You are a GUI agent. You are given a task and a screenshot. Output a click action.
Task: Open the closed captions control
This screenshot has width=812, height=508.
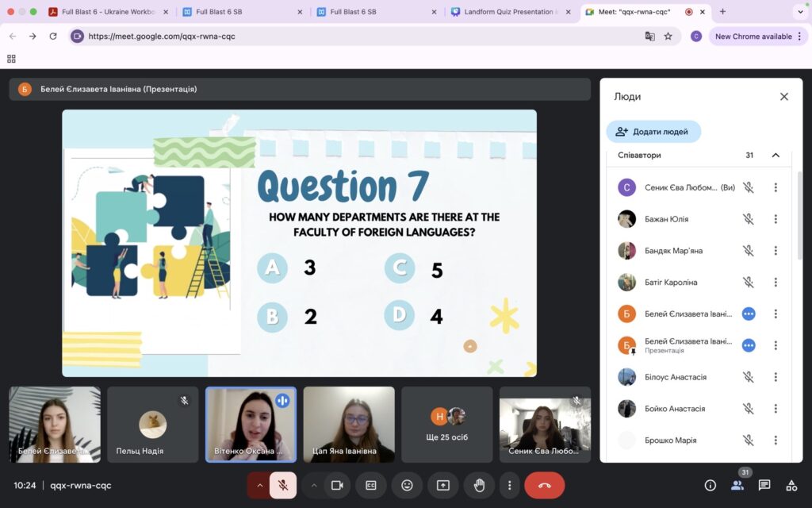pos(371,485)
